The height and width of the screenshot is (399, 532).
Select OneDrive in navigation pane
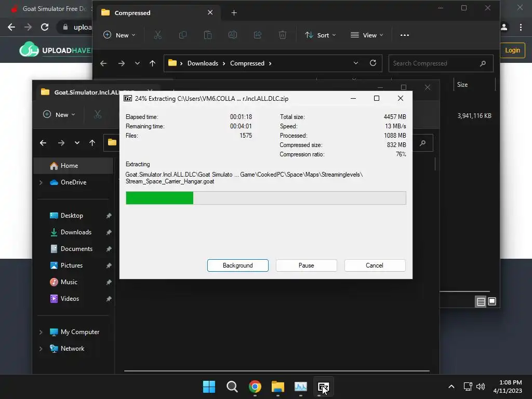(x=73, y=182)
